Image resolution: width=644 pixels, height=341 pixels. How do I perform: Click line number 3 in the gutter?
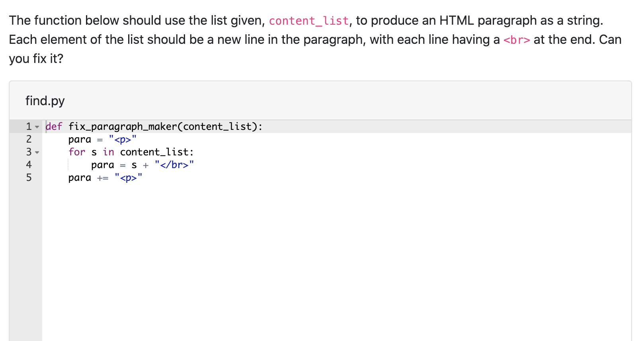pos(28,152)
